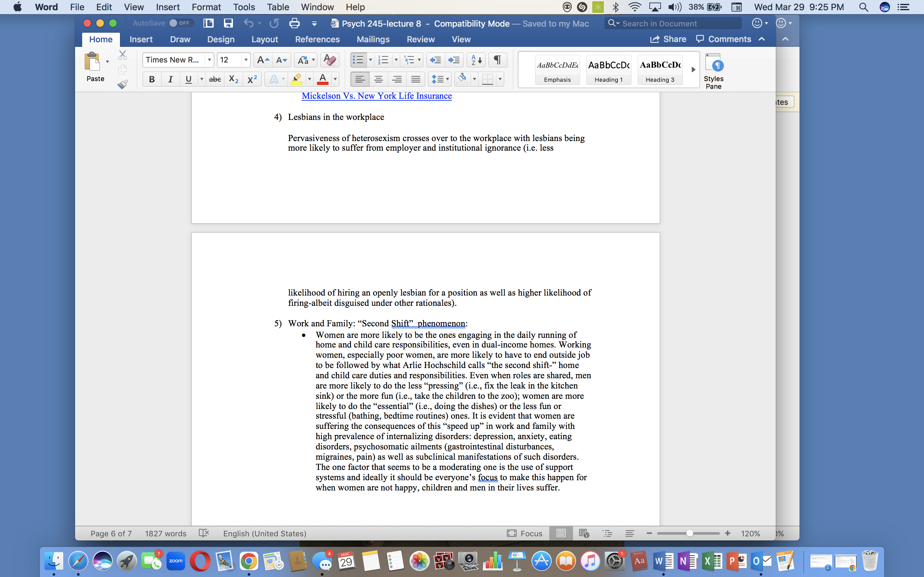Open the Times New Roman font dropdown
Viewport: 924px width, 577px height.
pos(209,60)
